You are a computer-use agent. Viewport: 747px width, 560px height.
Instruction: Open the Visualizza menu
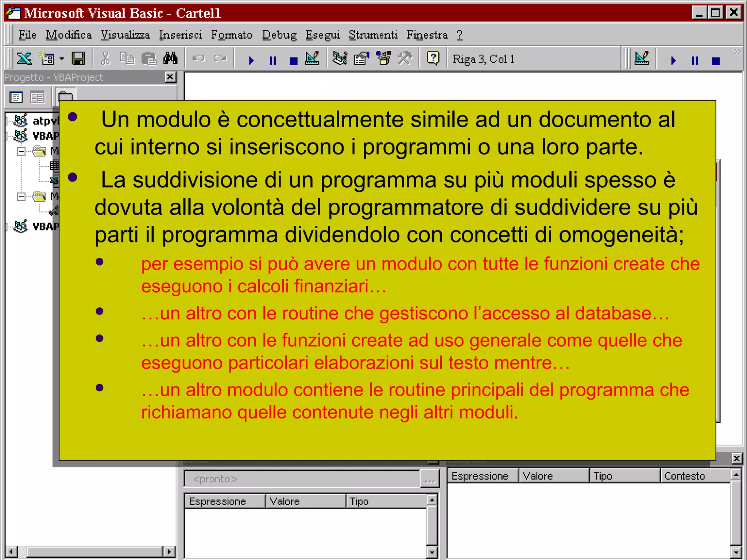(x=125, y=35)
